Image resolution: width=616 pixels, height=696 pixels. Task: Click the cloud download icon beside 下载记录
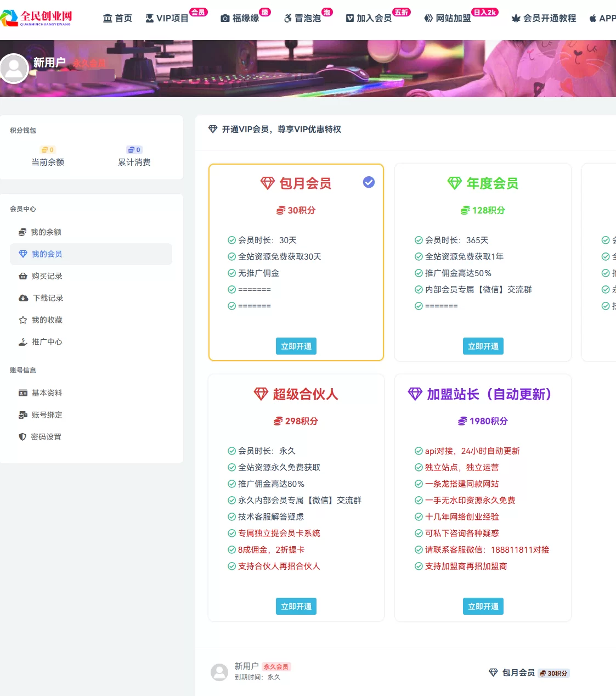tap(23, 298)
